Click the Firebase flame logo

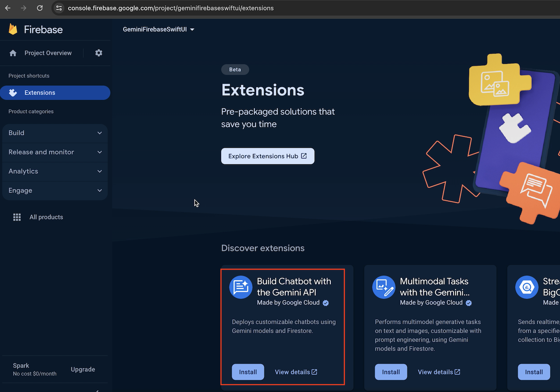click(x=13, y=29)
